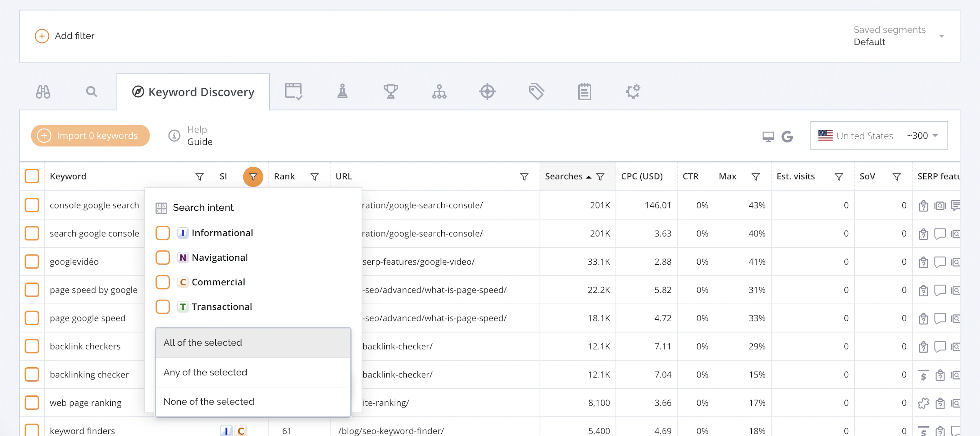980x436 pixels.
Task: Click the settings gear icon
Action: click(633, 92)
